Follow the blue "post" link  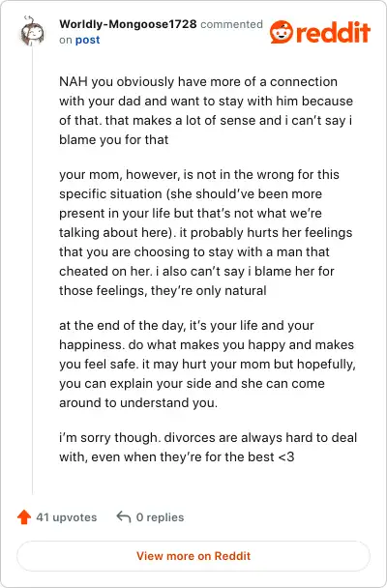(x=88, y=40)
